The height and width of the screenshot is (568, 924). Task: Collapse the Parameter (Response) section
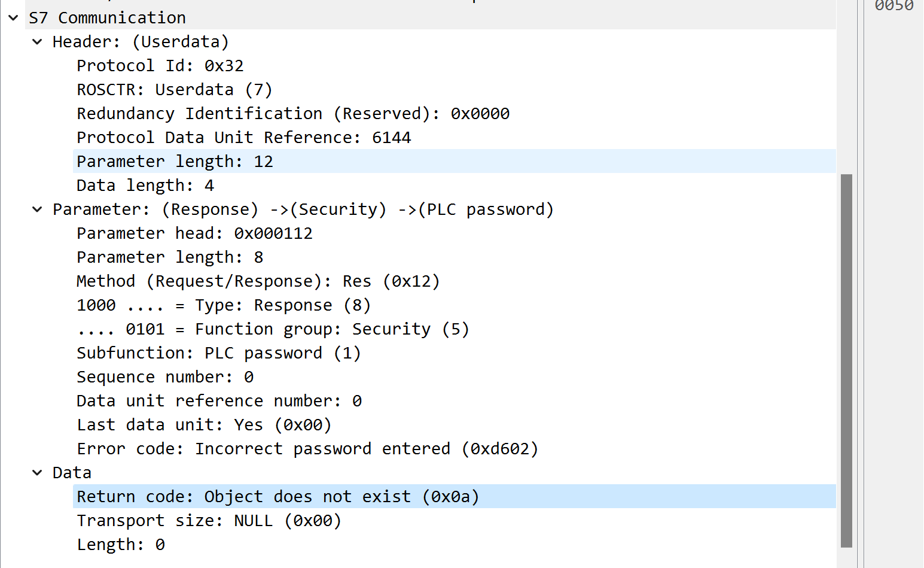tap(38, 209)
